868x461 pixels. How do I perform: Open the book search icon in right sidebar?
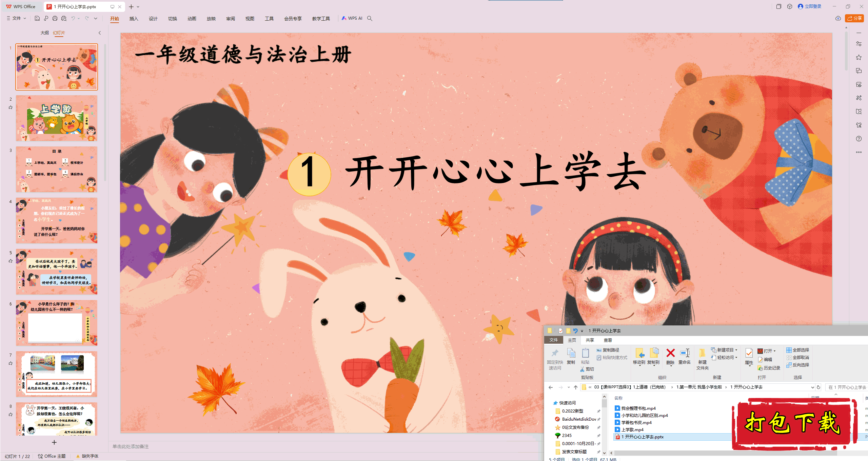[859, 112]
